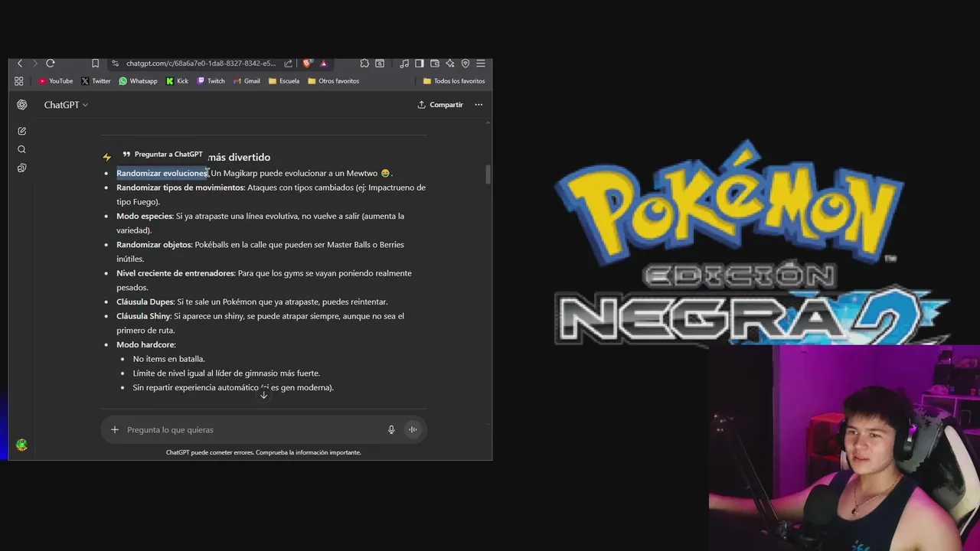This screenshot has width=980, height=551.
Task: Click the Cláusula Shiny text
Action: pos(143,316)
